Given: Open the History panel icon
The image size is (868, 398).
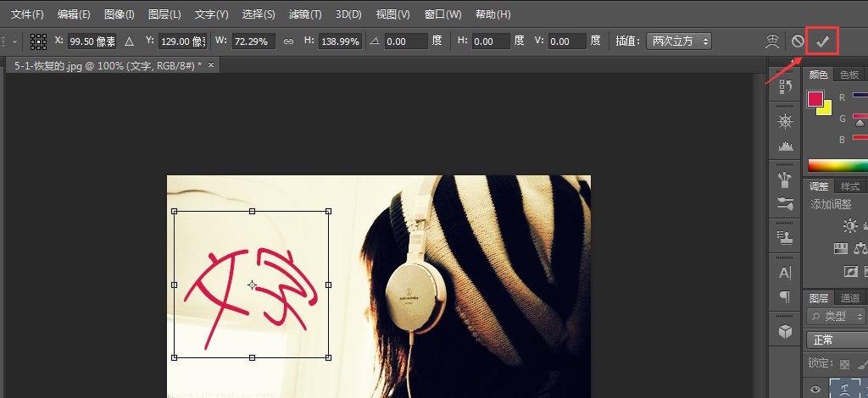Looking at the screenshot, I should (785, 86).
